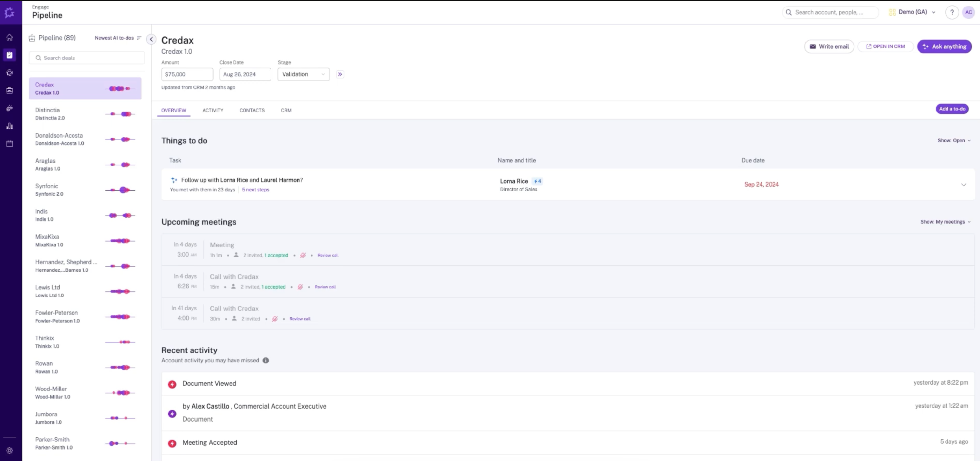
Task: Click the briefcase icon beside Pipeline (89)
Action: [x=32, y=38]
